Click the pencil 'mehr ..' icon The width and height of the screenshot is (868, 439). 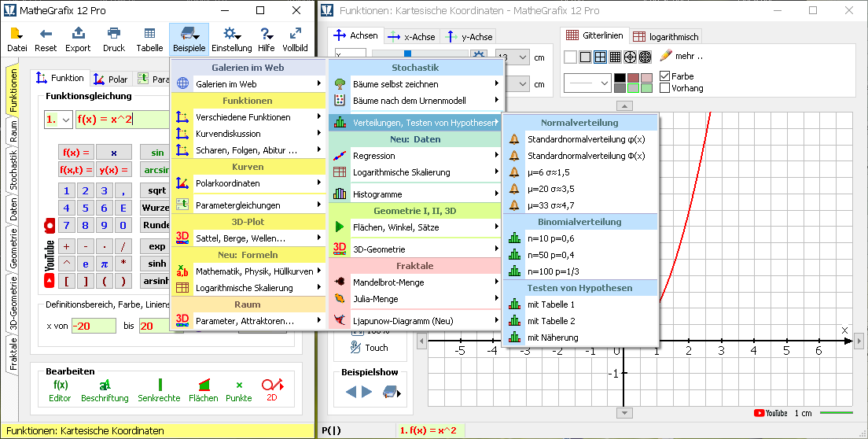click(666, 55)
